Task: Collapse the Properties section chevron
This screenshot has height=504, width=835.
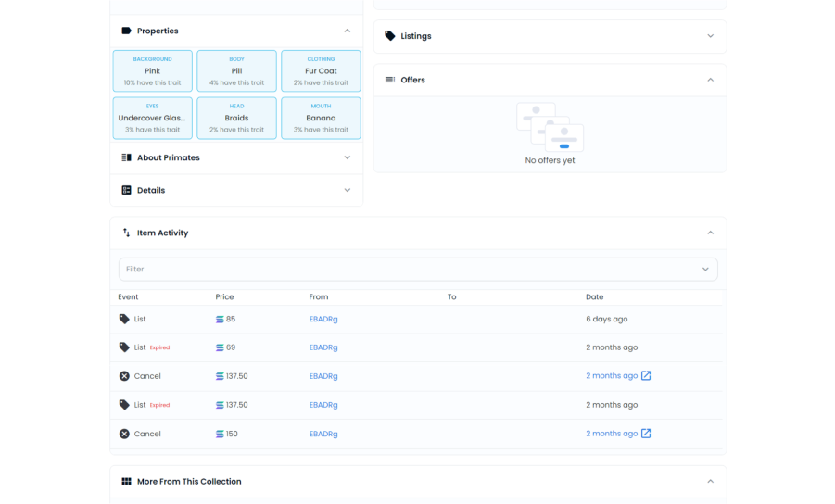Action: [348, 31]
